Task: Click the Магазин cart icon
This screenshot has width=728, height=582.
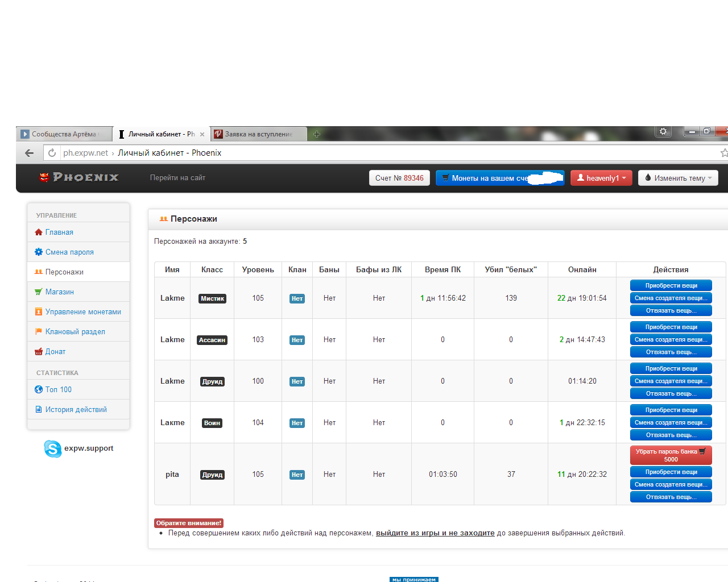Action: click(x=39, y=292)
